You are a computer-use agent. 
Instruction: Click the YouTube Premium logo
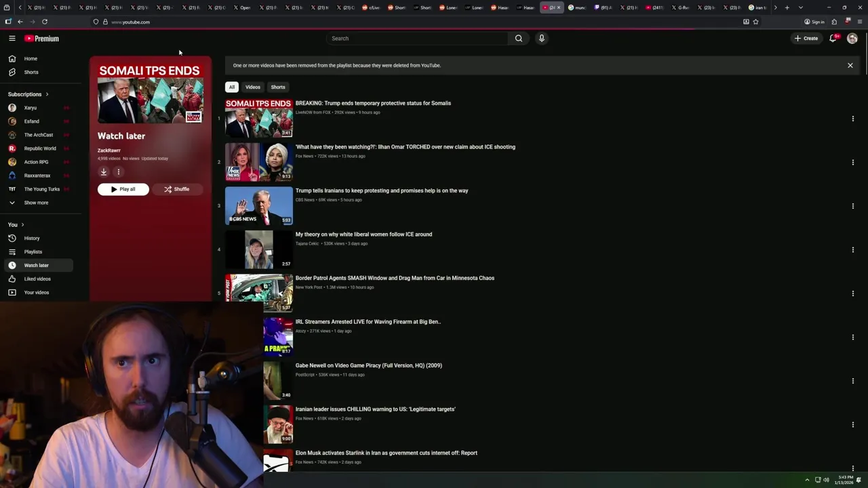pyautogui.click(x=42, y=39)
